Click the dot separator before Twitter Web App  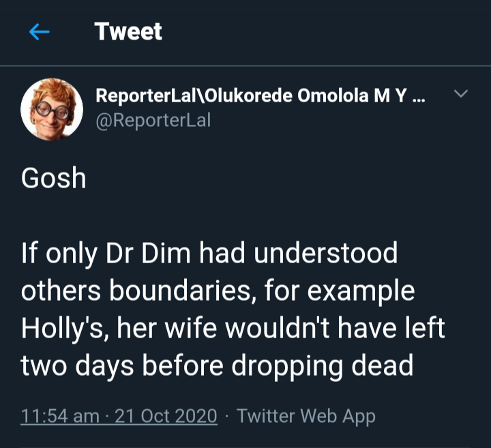click(x=227, y=416)
